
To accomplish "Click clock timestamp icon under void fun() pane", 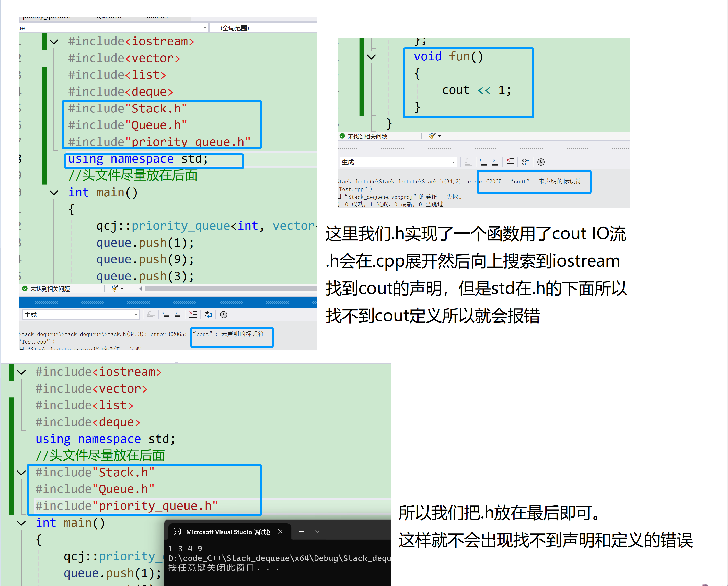I will (541, 162).
